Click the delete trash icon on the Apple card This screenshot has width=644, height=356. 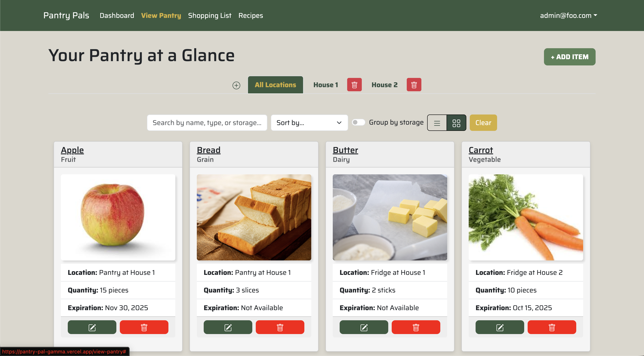coord(144,327)
